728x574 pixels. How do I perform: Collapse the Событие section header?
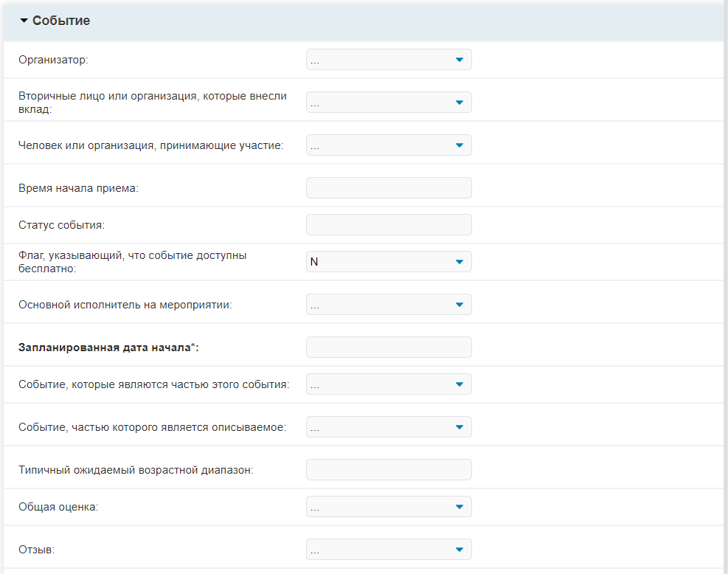[x=364, y=21]
